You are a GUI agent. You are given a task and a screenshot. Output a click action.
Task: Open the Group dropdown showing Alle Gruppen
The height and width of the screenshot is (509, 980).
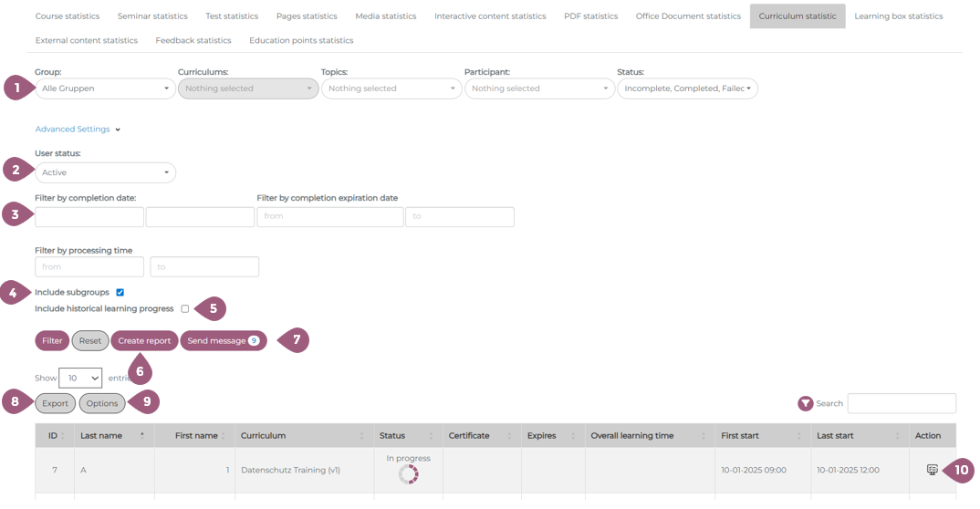coord(105,88)
